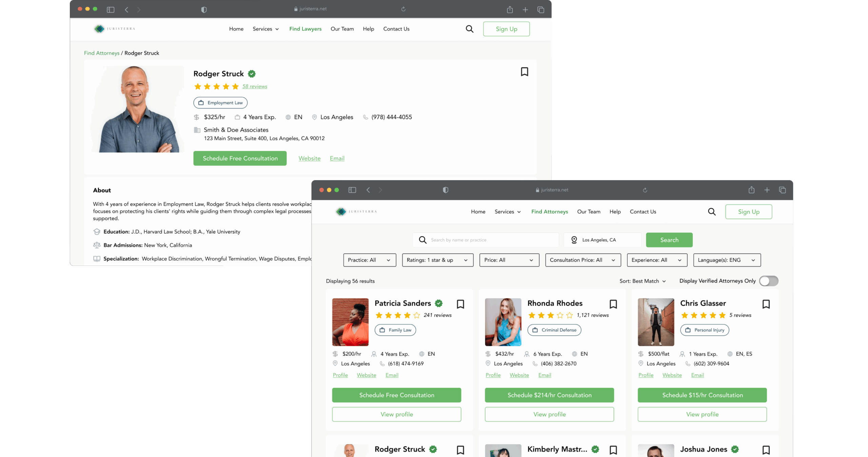Open the Sort: Best Match dropdown

pyautogui.click(x=642, y=281)
